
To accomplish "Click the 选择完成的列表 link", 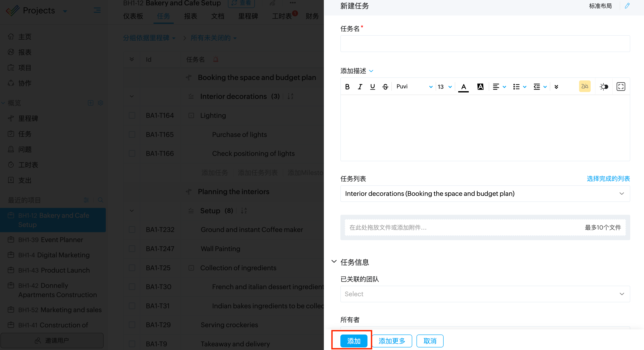I will (x=608, y=178).
